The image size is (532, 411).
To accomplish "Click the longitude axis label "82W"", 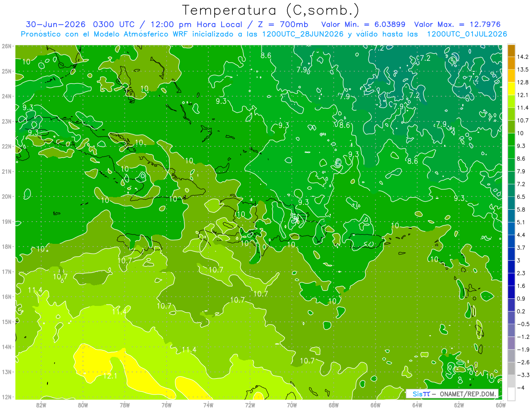I will tap(41, 404).
